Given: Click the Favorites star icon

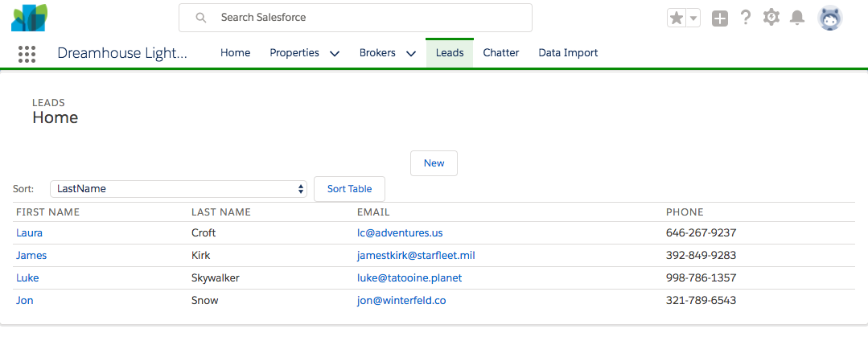Looking at the screenshot, I should (677, 18).
